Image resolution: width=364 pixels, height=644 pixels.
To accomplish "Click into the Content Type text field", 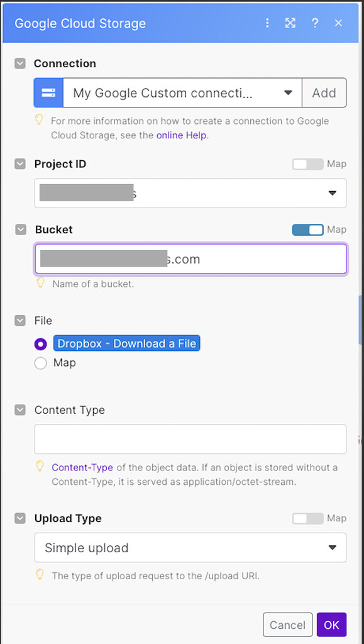I will [x=190, y=439].
